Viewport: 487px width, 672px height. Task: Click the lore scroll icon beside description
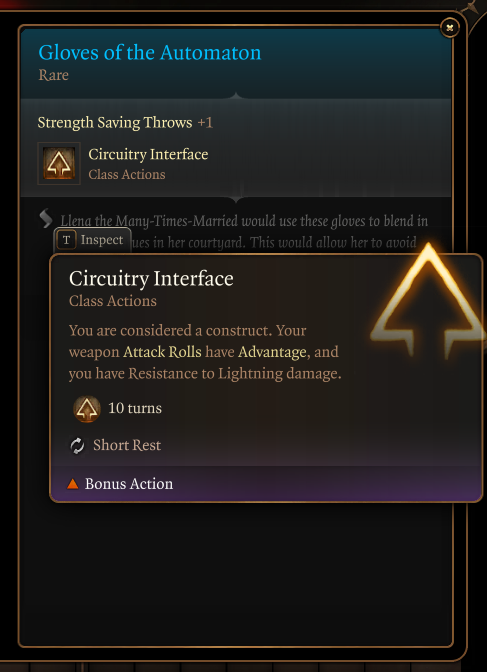[x=45, y=219]
